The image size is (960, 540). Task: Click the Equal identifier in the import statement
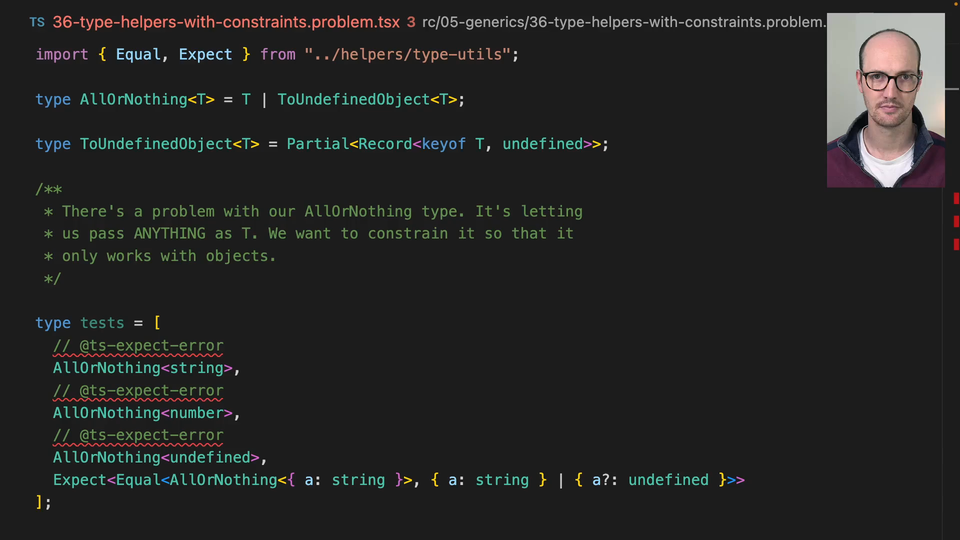pyautogui.click(x=138, y=54)
